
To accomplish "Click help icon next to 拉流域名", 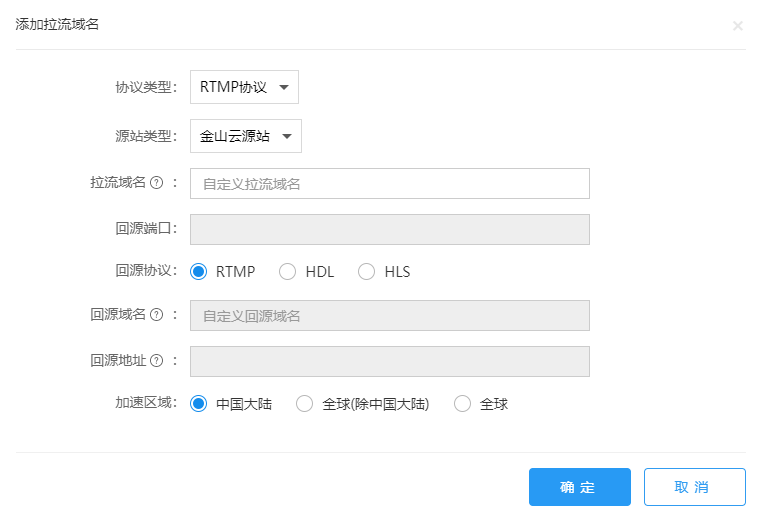I will (156, 183).
